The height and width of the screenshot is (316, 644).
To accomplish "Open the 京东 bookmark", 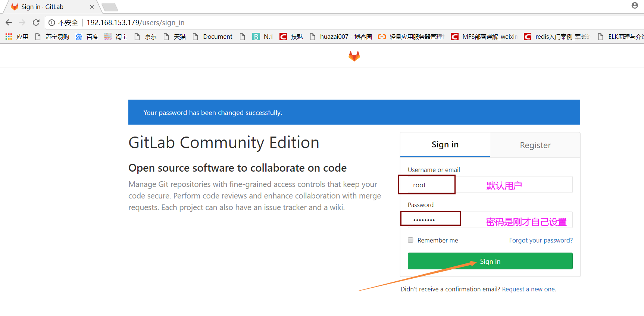I will (x=145, y=37).
